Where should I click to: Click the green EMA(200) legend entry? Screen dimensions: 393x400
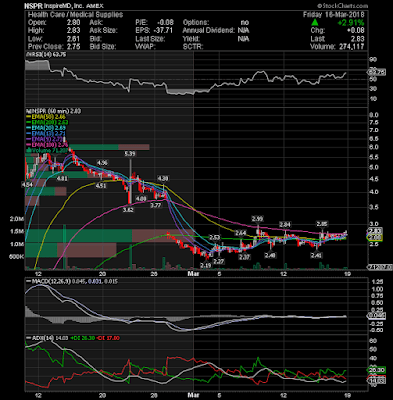(x=46, y=122)
